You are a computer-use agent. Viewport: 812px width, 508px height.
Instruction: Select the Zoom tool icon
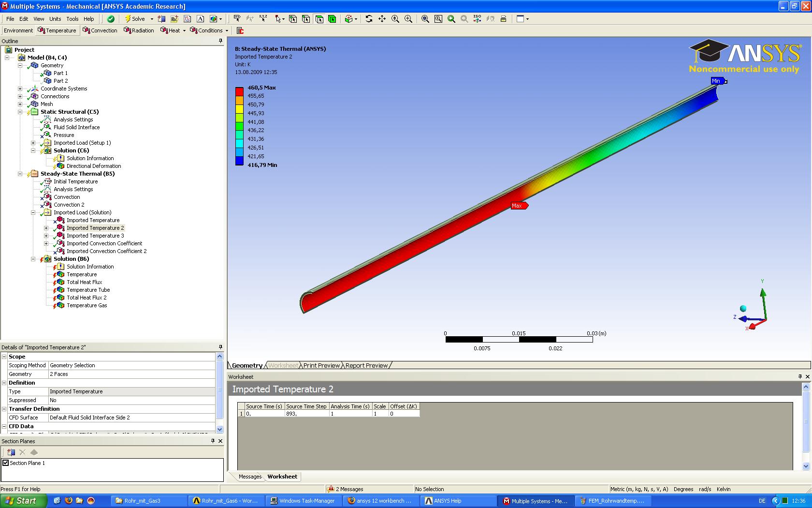(x=395, y=19)
